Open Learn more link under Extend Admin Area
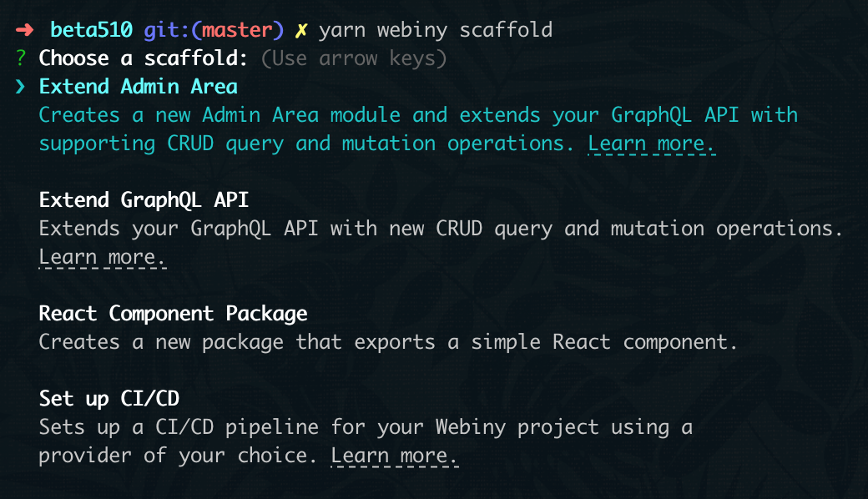The image size is (868, 499). coord(651,144)
